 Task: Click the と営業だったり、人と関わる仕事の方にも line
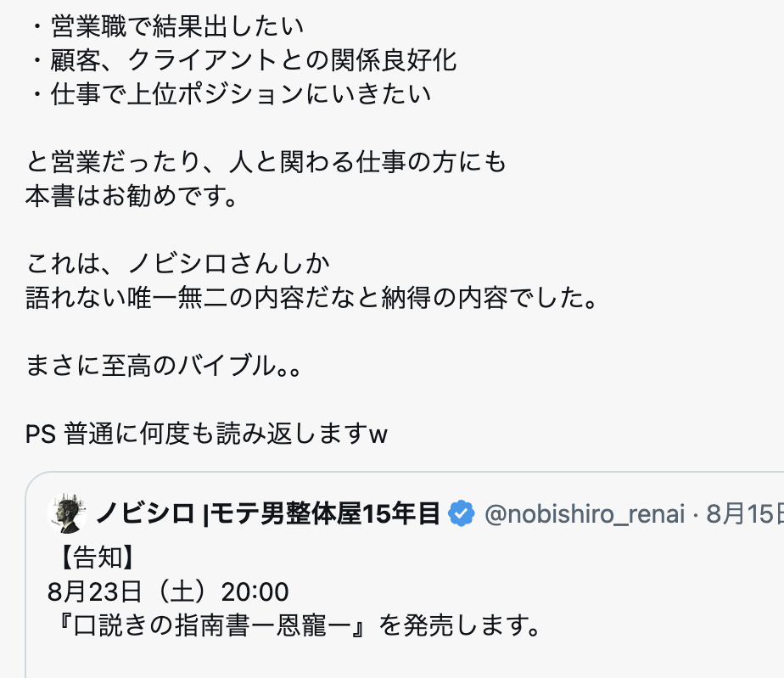(266, 162)
